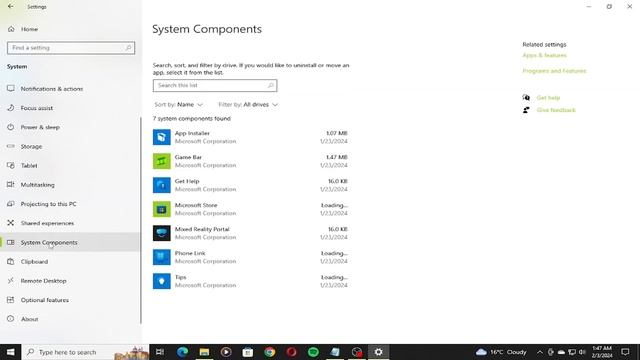Click the About info icon

[11, 319]
